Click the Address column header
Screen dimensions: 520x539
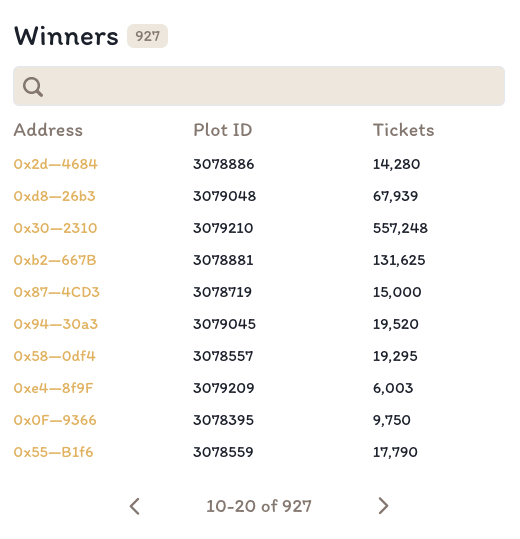point(48,130)
